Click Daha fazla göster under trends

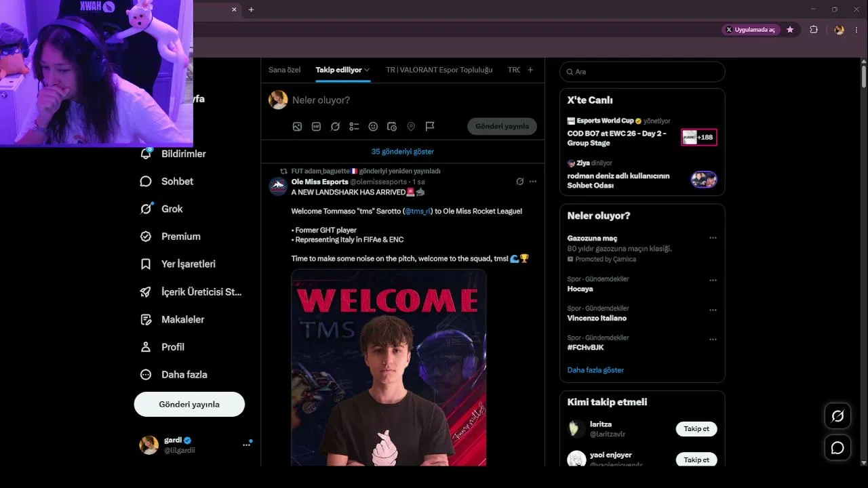(595, 370)
